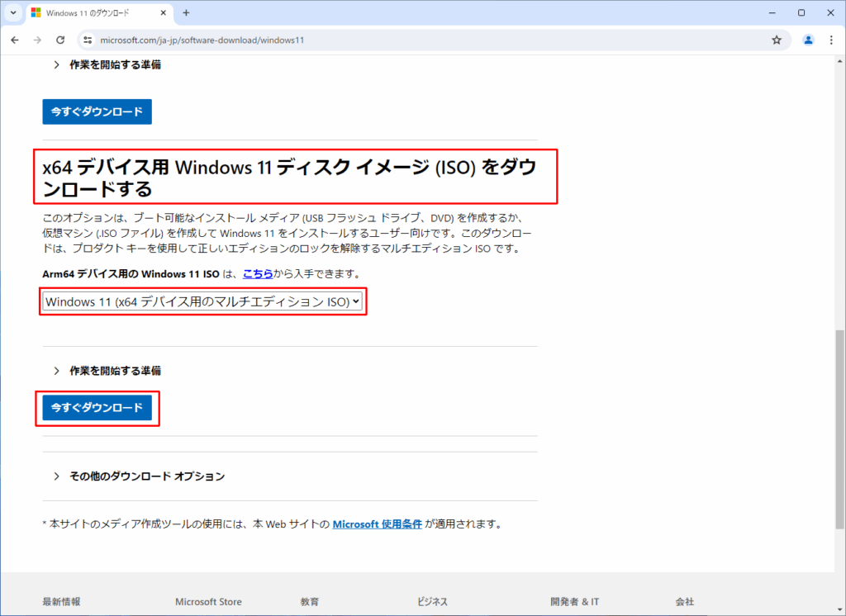The height and width of the screenshot is (616, 846).
Task: Open the Microsoft 使用条件 link
Action: coord(377,524)
